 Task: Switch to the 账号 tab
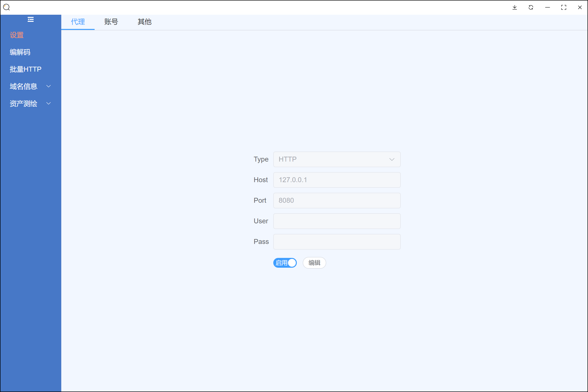tap(111, 22)
